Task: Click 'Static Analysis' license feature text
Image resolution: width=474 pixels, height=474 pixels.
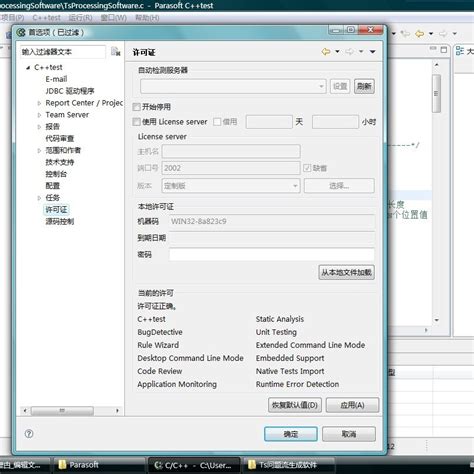Action: click(280, 319)
